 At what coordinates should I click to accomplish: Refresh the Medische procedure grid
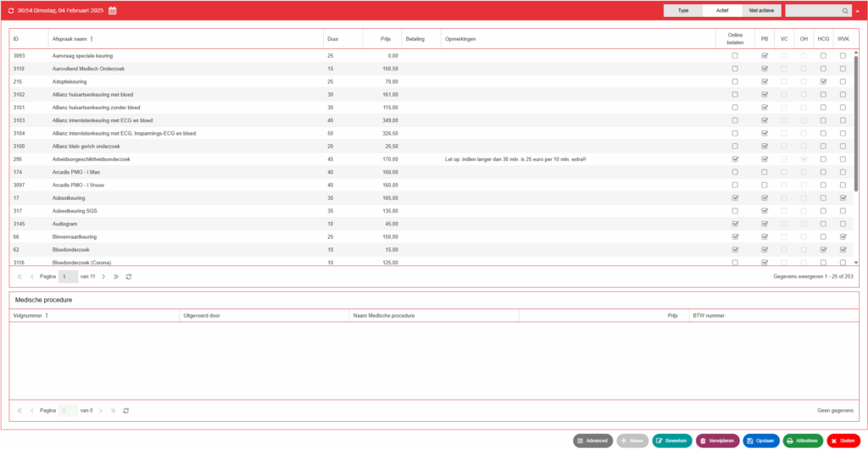tap(126, 411)
